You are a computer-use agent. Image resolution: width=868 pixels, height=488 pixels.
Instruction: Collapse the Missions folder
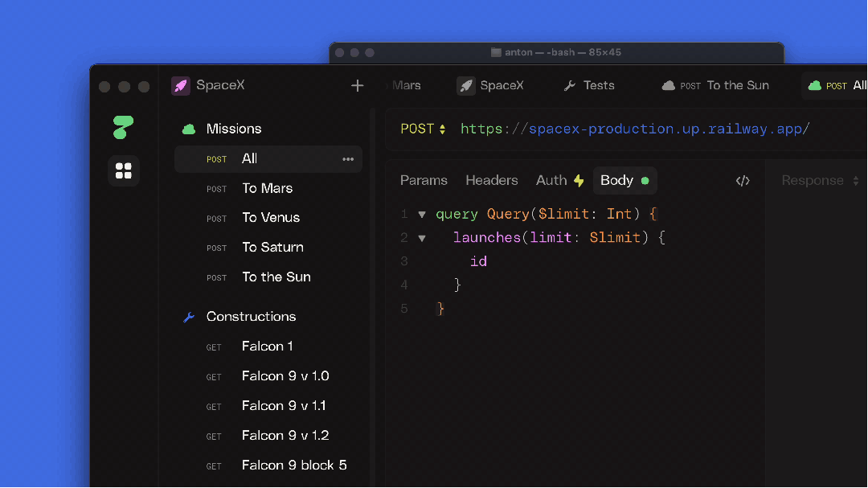point(234,129)
